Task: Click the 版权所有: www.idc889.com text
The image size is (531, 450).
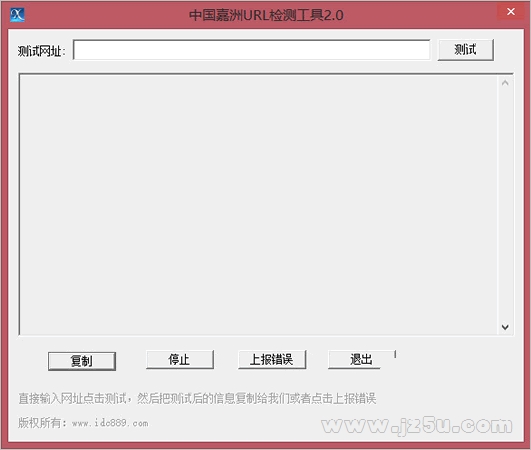Action: [83, 423]
